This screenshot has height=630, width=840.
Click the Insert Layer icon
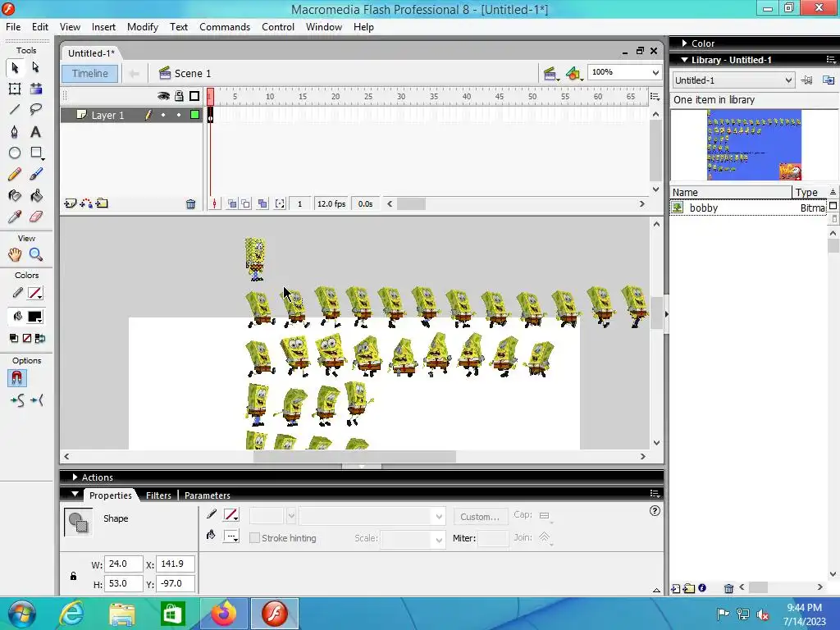(x=70, y=203)
